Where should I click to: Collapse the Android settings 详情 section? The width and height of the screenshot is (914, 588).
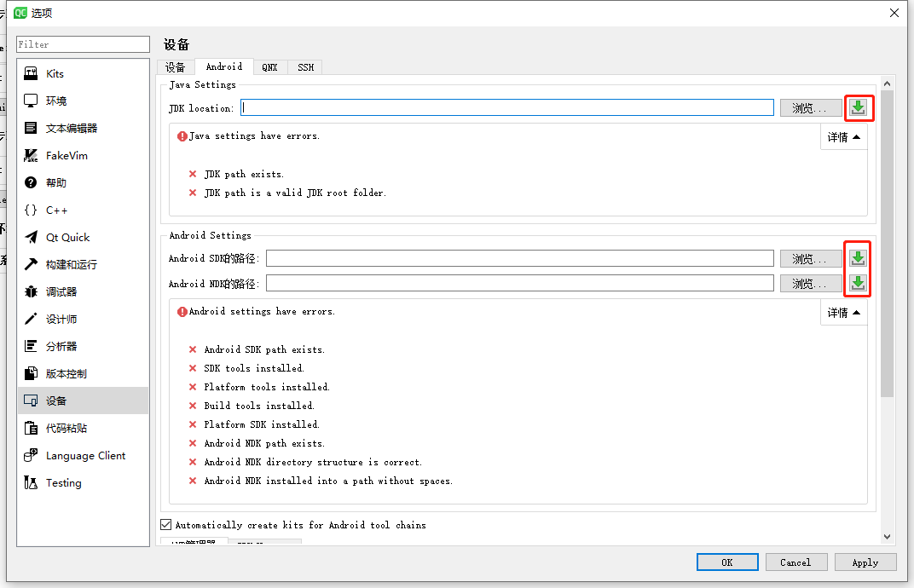[843, 313]
